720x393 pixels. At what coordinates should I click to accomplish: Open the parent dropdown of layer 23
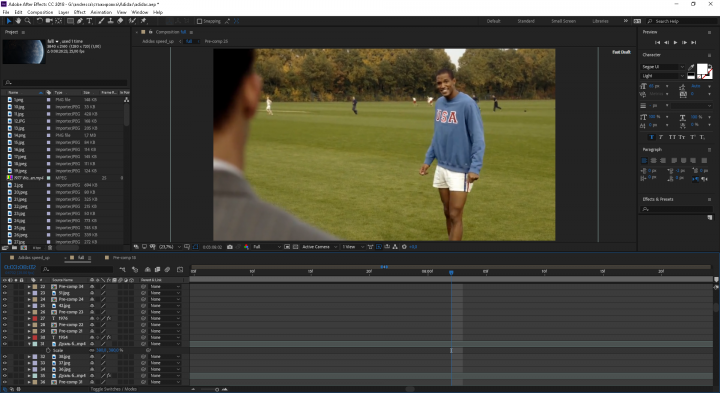(x=165, y=293)
